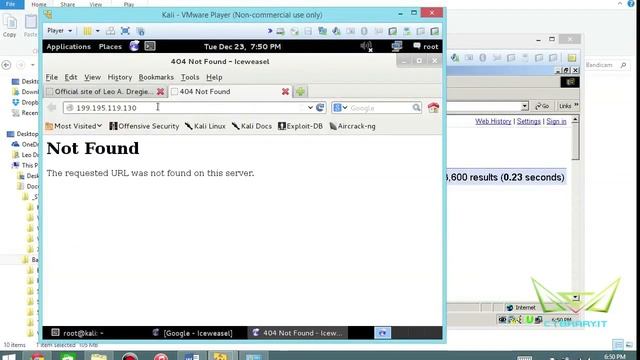The image size is (640, 360).
Task: Open the Kali Linux bookmark
Action: 205,126
